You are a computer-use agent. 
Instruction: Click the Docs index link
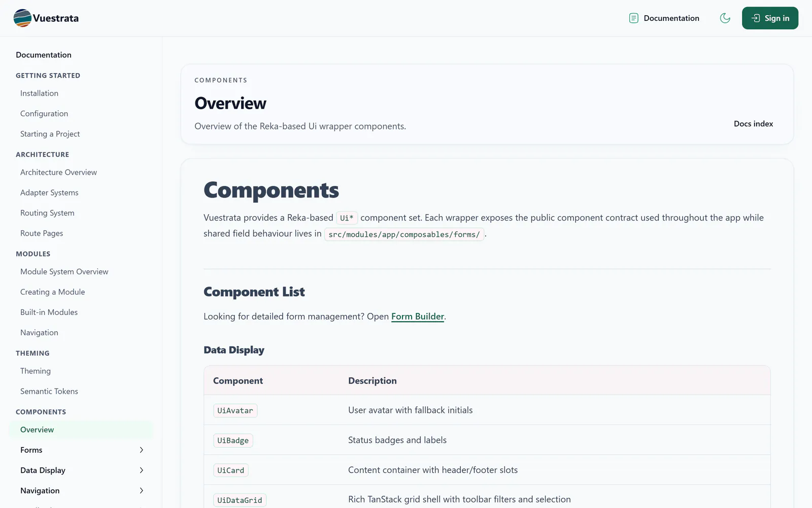753,124
